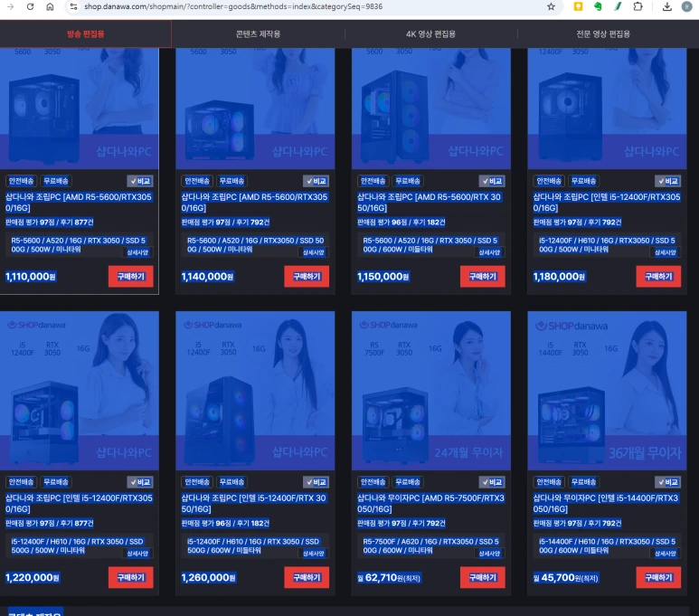Open 상세사양 for the 1,220,000원 PC
Viewport: 699px width, 616px height.
(x=137, y=554)
